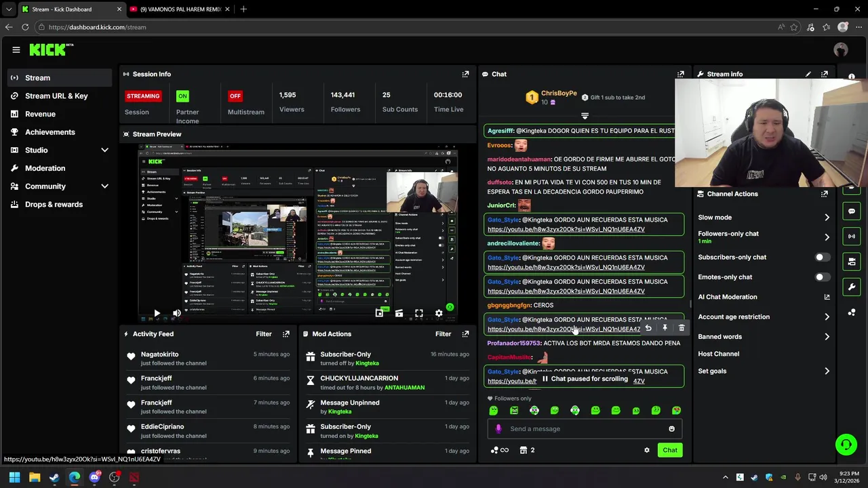Pop out the Channel Actions panel
This screenshot has width=868, height=488.
(x=824, y=194)
